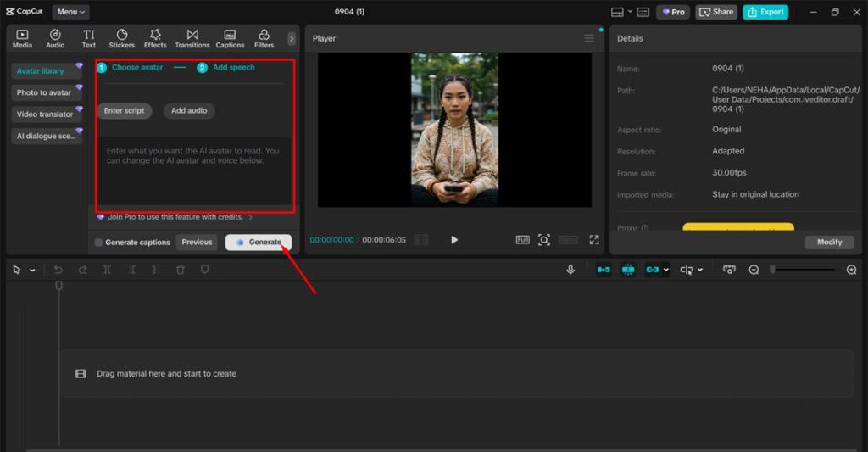Open the selection tool cursor dropdown
The height and width of the screenshot is (452, 868).
click(x=33, y=270)
